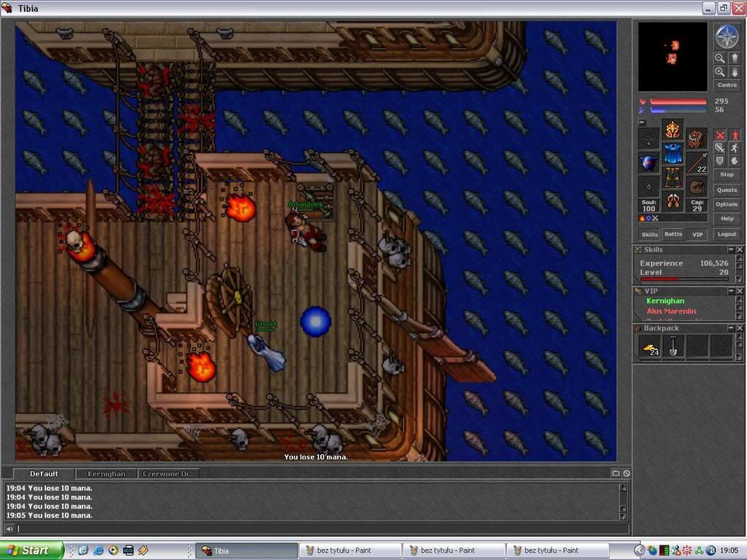Click the ring equipment slot

point(649,187)
